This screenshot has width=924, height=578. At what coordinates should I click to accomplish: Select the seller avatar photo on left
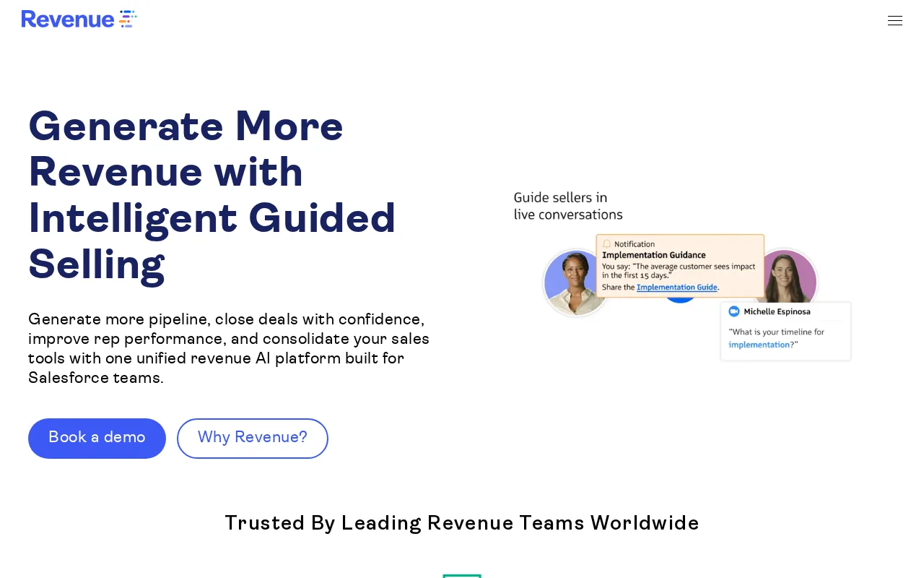point(575,282)
